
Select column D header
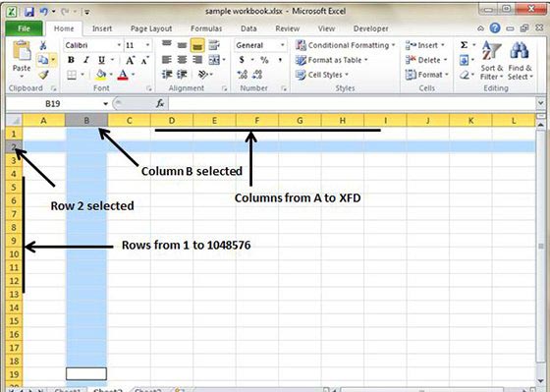tap(172, 121)
